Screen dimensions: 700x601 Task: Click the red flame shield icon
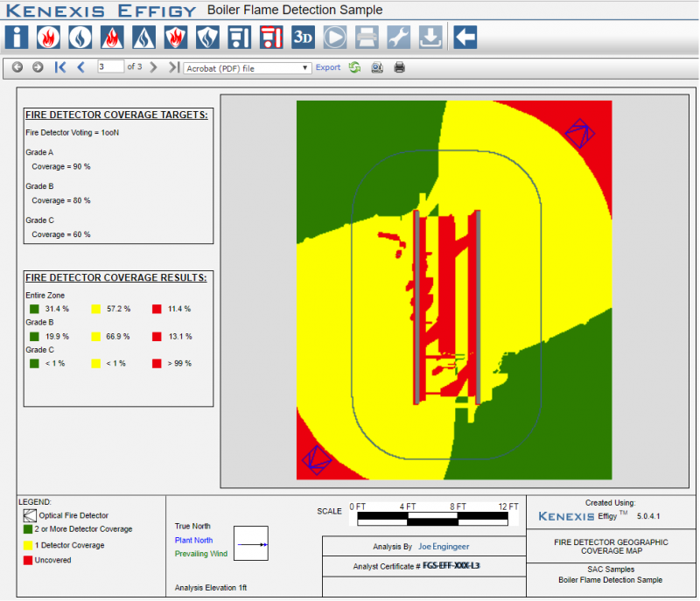pyautogui.click(x=176, y=38)
